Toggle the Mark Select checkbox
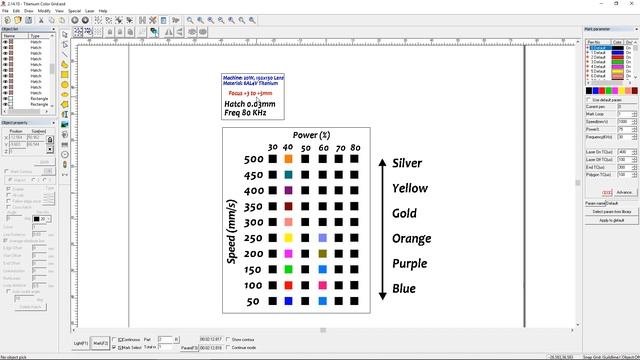 114,347
